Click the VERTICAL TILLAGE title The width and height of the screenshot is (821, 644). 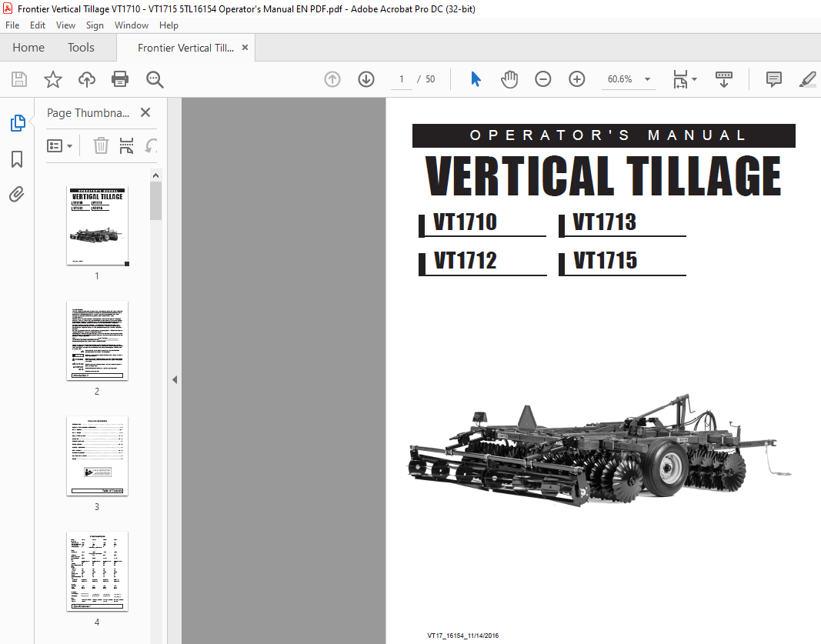604,176
